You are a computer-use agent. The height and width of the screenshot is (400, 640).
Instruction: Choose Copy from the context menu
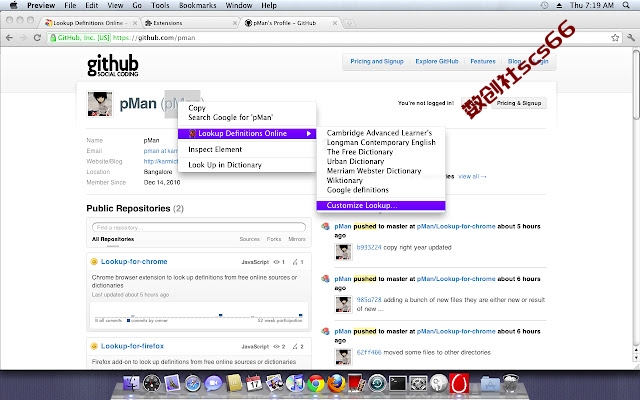click(x=247, y=108)
